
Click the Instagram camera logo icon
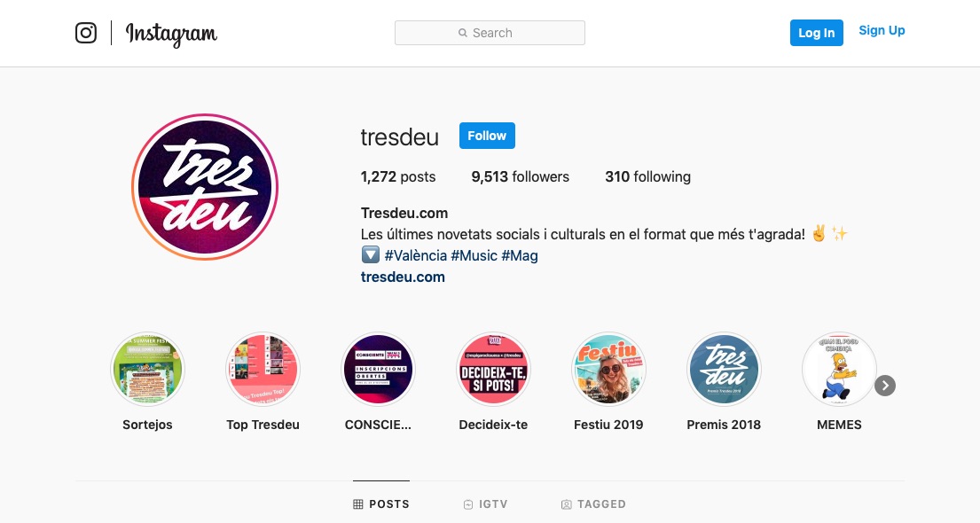click(86, 33)
